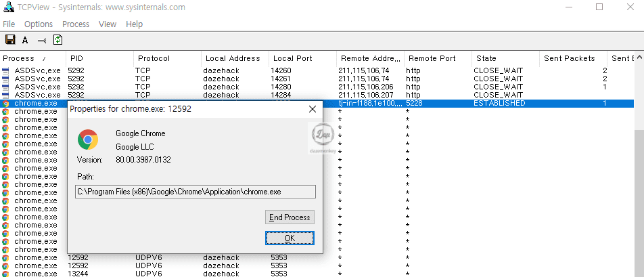Sort by PID column header
Viewport: 644px width, 277px height.
point(100,58)
